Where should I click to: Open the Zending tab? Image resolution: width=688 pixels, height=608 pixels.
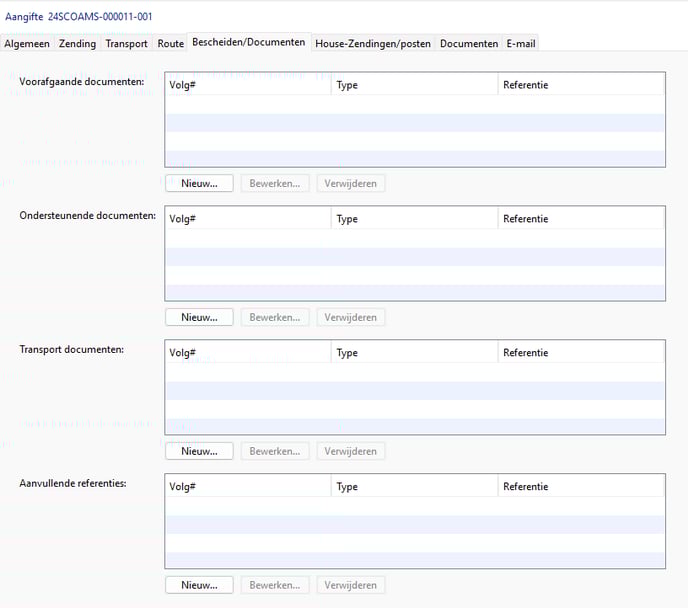pyautogui.click(x=77, y=43)
